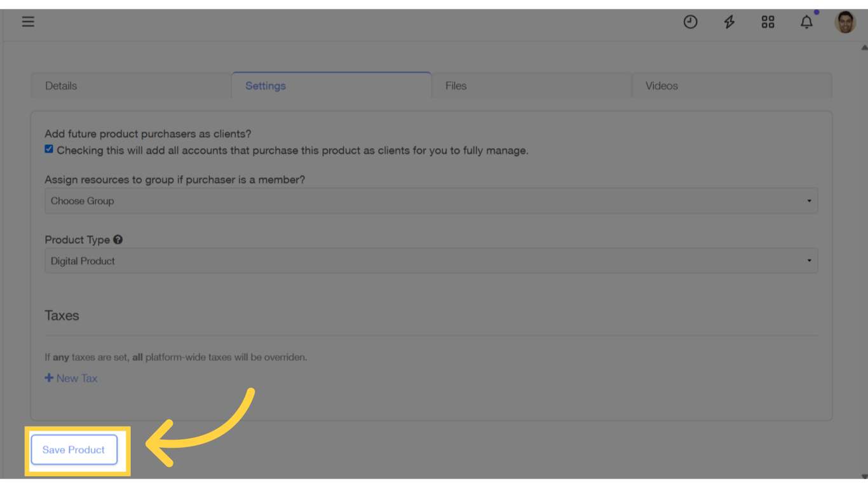868x488 pixels.
Task: Open the Choose Group dropdown
Action: tap(431, 201)
